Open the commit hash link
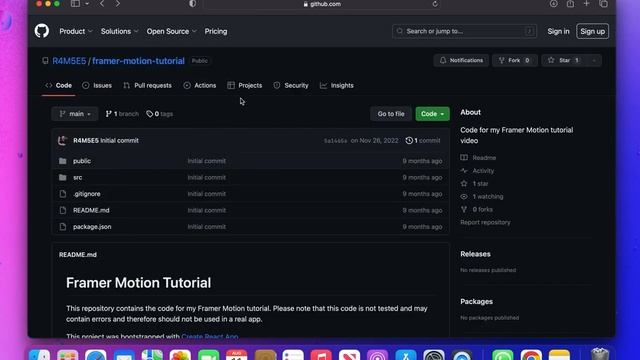 pyautogui.click(x=336, y=141)
